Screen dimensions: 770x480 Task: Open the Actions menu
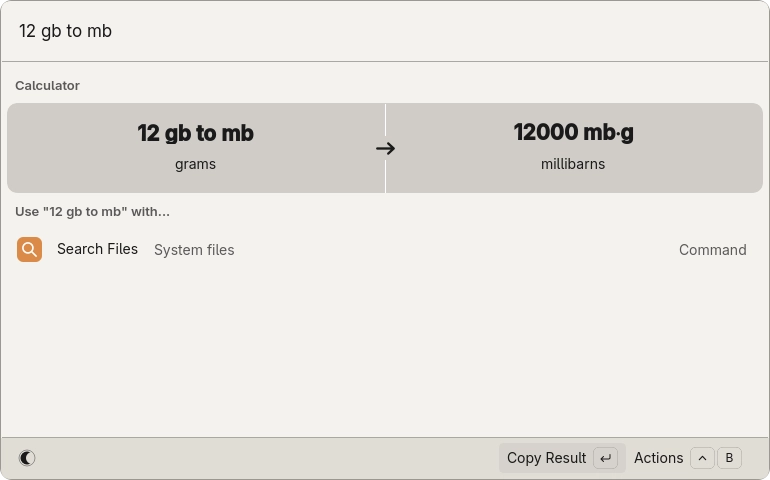[x=658, y=458]
